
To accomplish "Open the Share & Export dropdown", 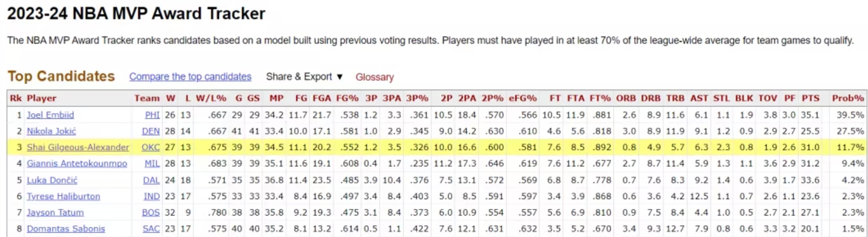I will tap(304, 77).
